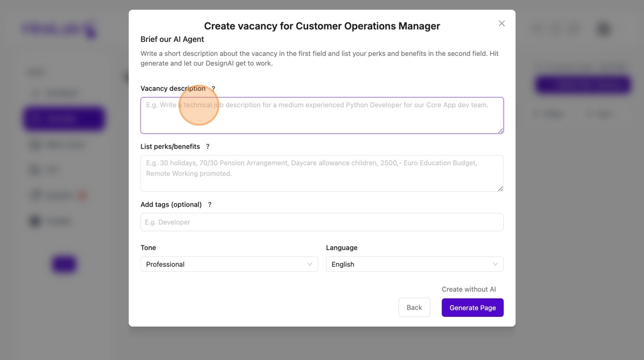Open the Language dropdown showing English
The image size is (644, 360).
pyautogui.click(x=414, y=265)
